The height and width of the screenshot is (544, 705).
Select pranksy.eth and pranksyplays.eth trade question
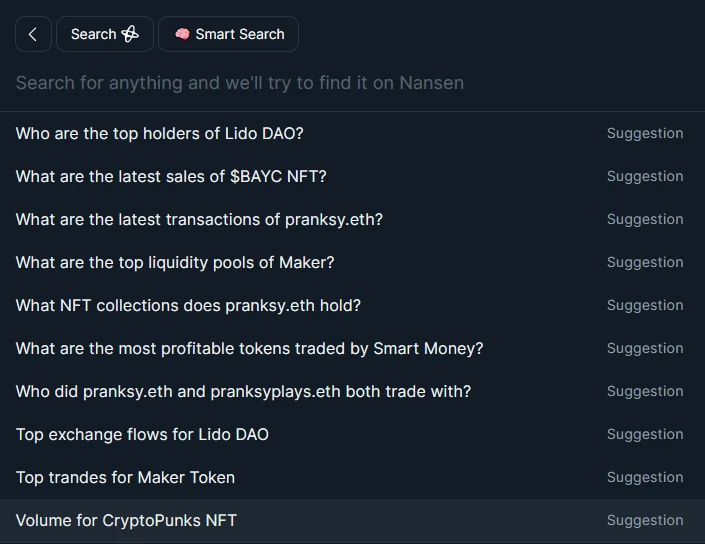click(x=243, y=391)
